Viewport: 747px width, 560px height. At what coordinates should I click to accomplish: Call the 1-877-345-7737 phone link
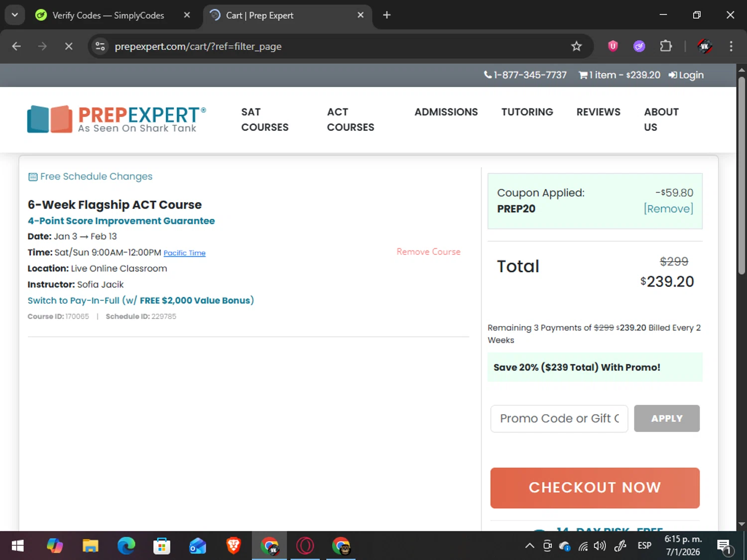(x=525, y=75)
